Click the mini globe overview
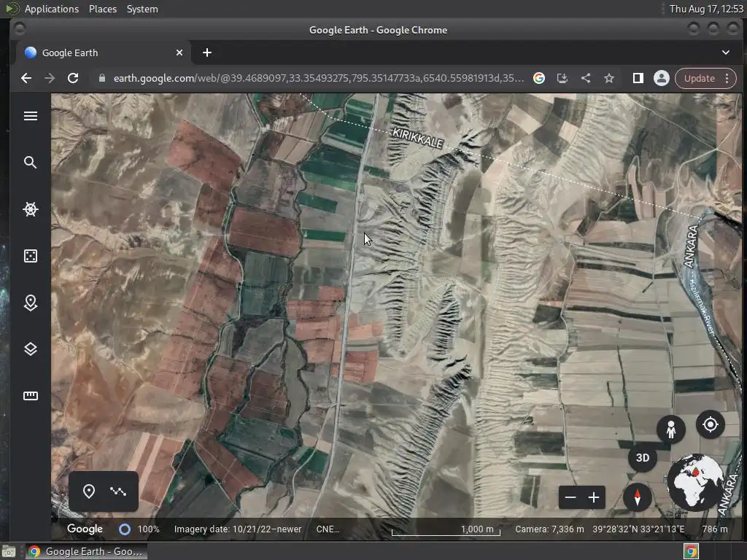 click(695, 483)
